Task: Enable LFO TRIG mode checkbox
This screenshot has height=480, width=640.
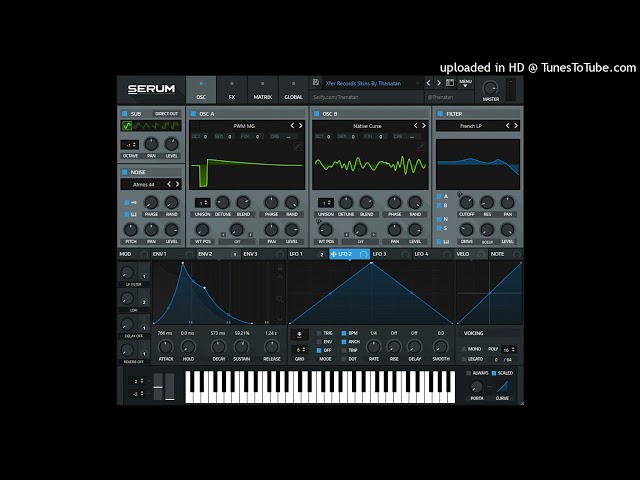Action: pyautogui.click(x=319, y=333)
